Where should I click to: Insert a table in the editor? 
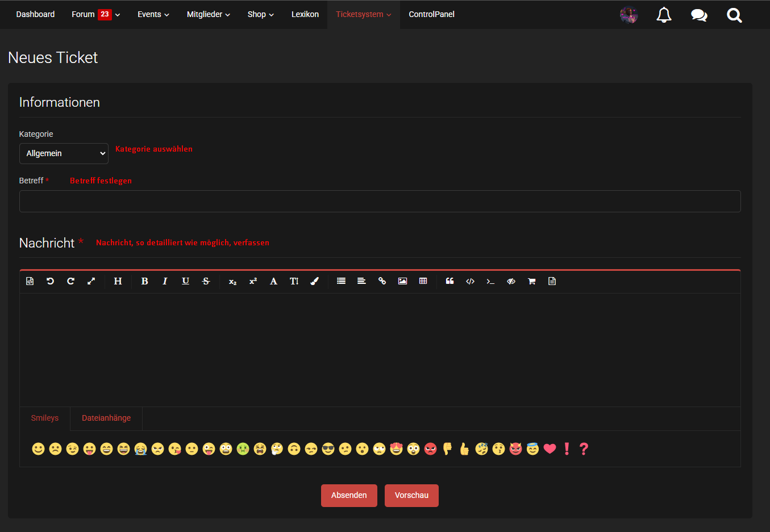[423, 281]
